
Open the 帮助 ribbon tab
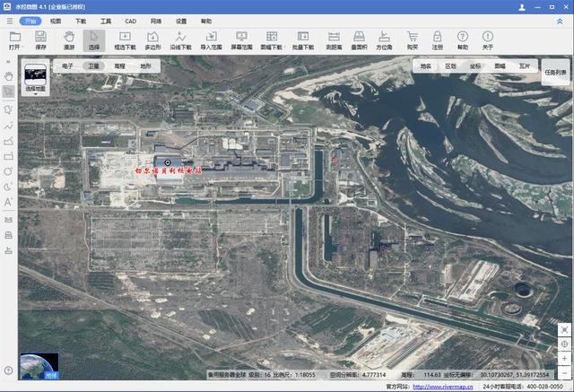206,22
